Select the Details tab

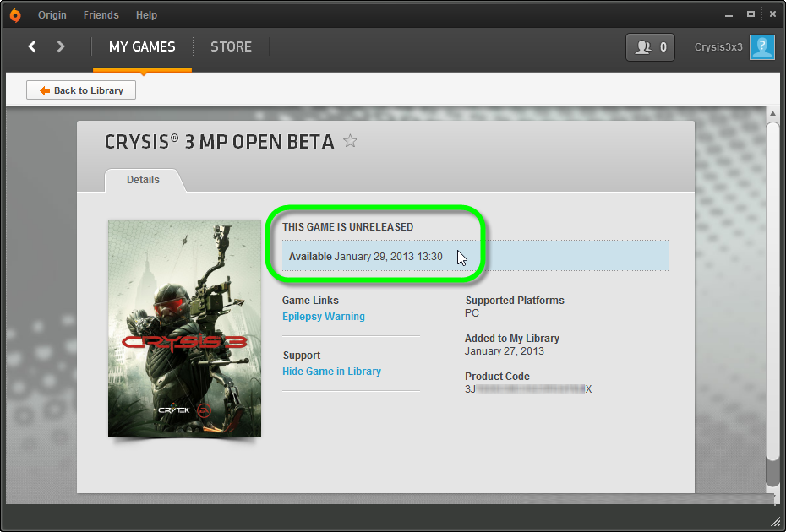coord(143,179)
